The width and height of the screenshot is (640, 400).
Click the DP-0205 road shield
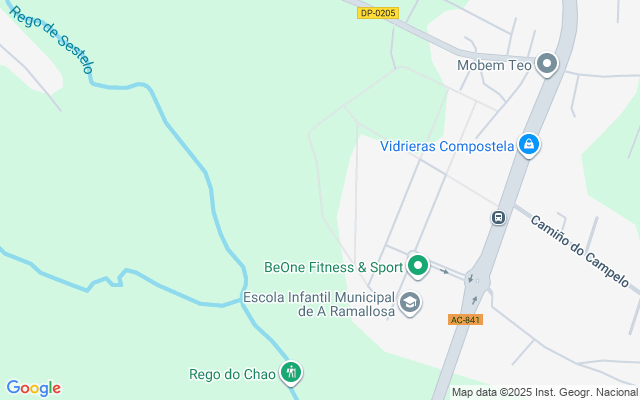pos(378,13)
